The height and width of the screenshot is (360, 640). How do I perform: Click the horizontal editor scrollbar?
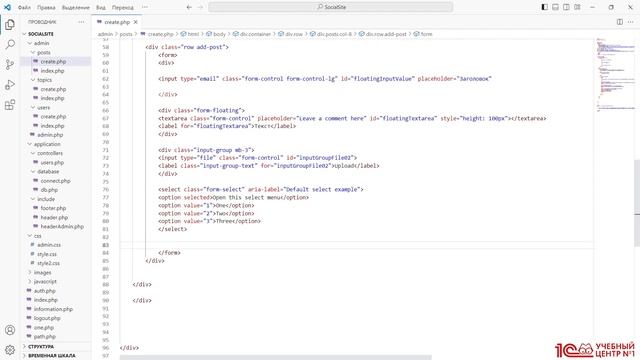click(x=276, y=358)
